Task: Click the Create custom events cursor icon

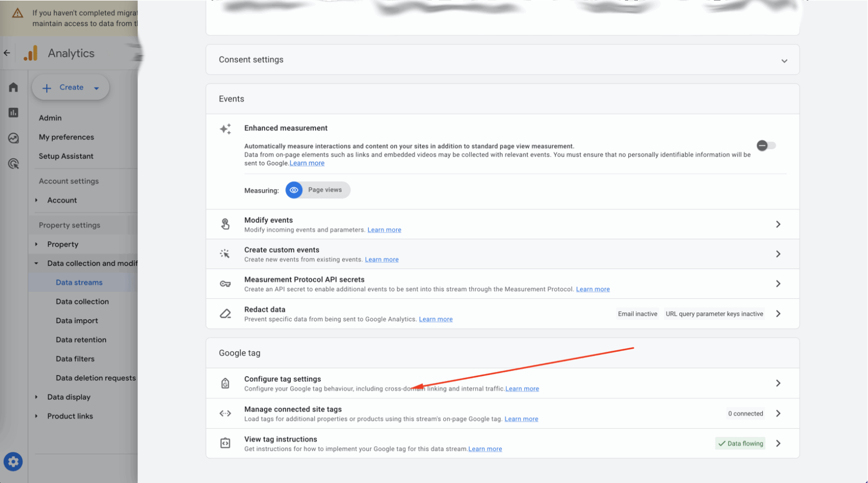Action: pyautogui.click(x=225, y=254)
